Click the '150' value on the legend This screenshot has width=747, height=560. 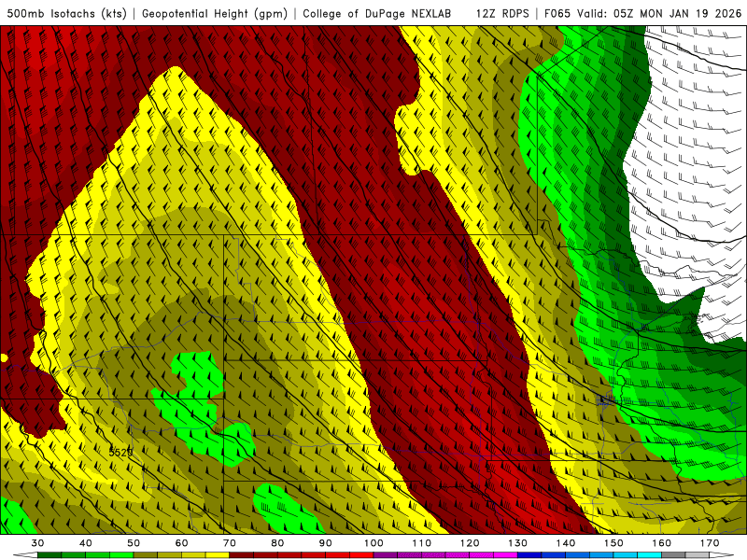(613, 543)
